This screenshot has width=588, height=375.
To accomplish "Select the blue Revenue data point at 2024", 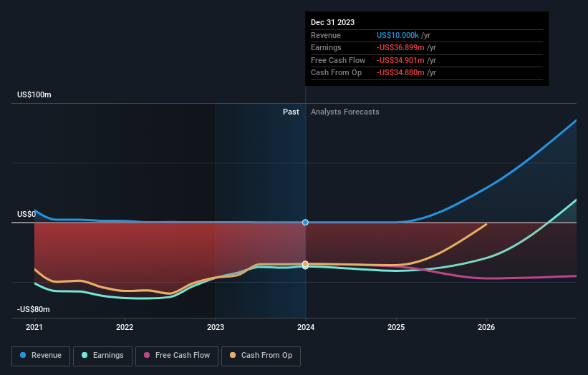I will tap(305, 222).
